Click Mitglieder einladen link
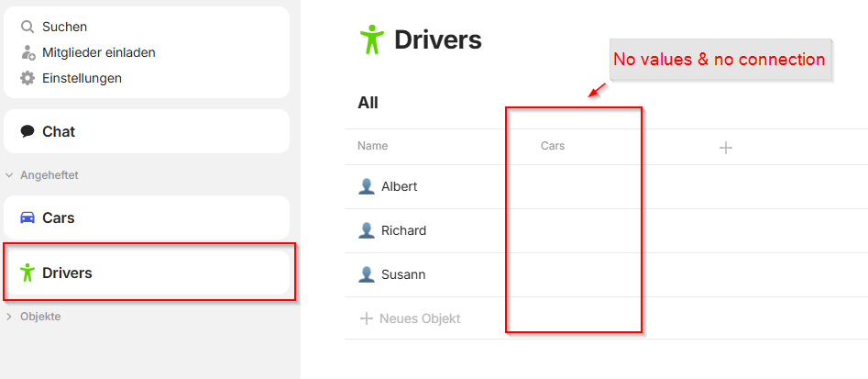 point(99,52)
